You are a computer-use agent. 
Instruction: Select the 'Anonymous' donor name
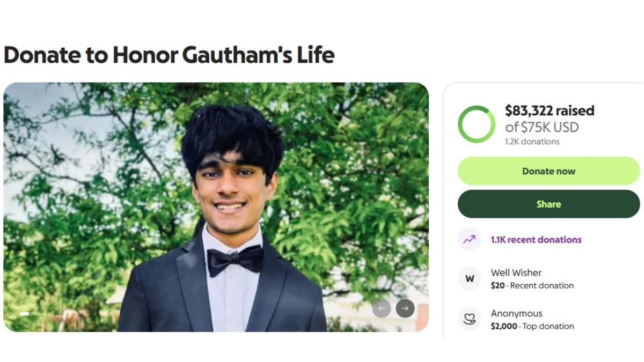[516, 313]
